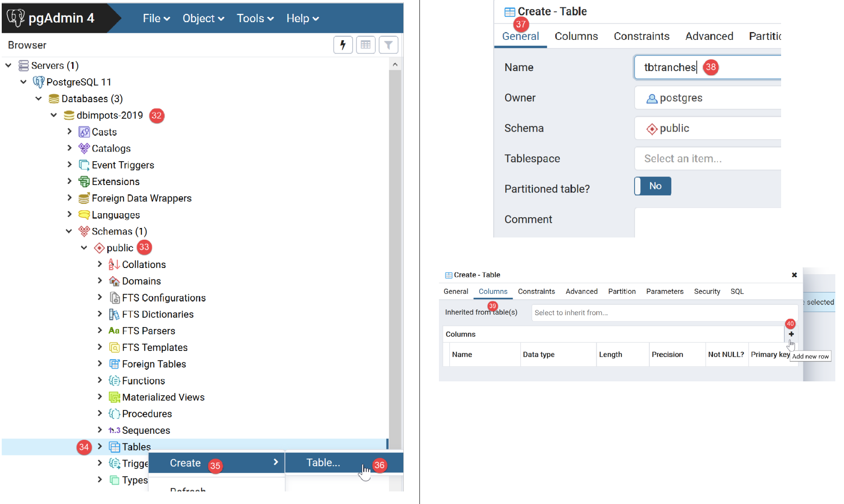Screen dimensions: 844x504
Task: Close the small Create - Table dialog
Action: point(794,275)
